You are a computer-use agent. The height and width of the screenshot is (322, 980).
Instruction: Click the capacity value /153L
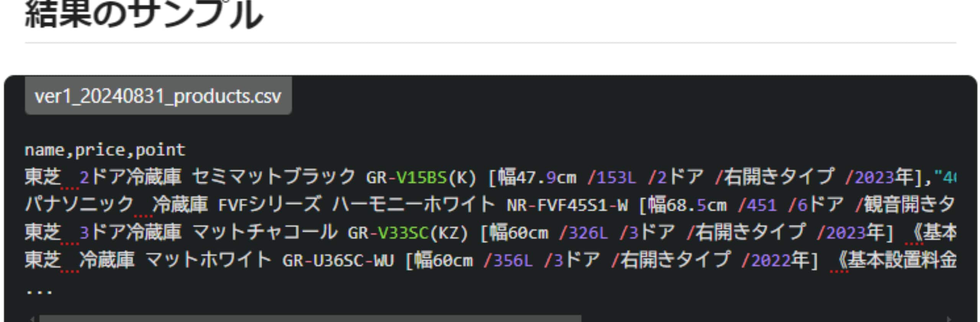(612, 177)
